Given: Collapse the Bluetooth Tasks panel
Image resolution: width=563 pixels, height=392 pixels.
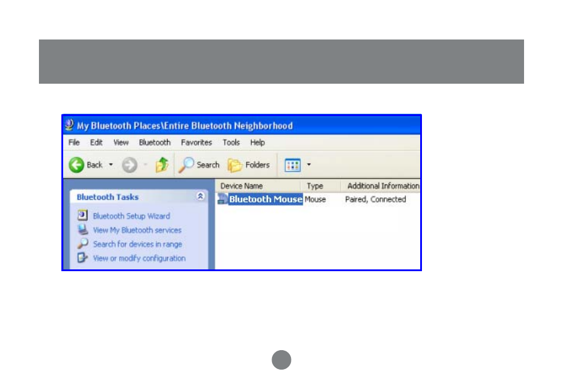Looking at the screenshot, I should [200, 196].
